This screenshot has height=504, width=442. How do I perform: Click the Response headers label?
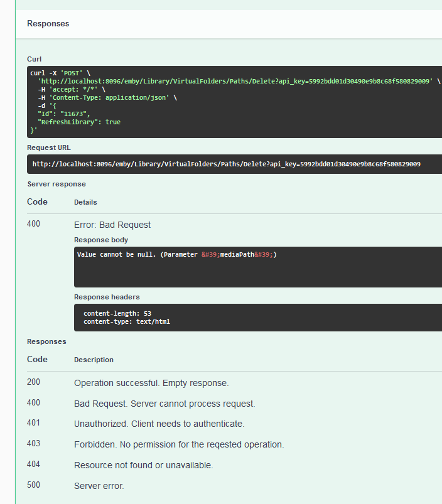click(107, 297)
